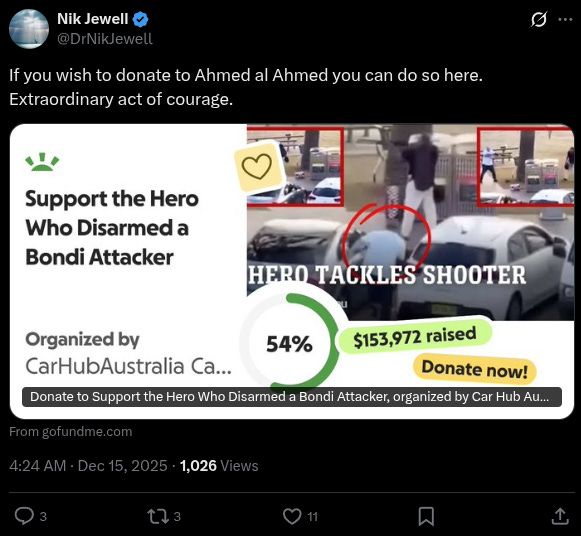Open the @DrNikJewell handle link
Screen dimensions: 581x536
[104, 39]
